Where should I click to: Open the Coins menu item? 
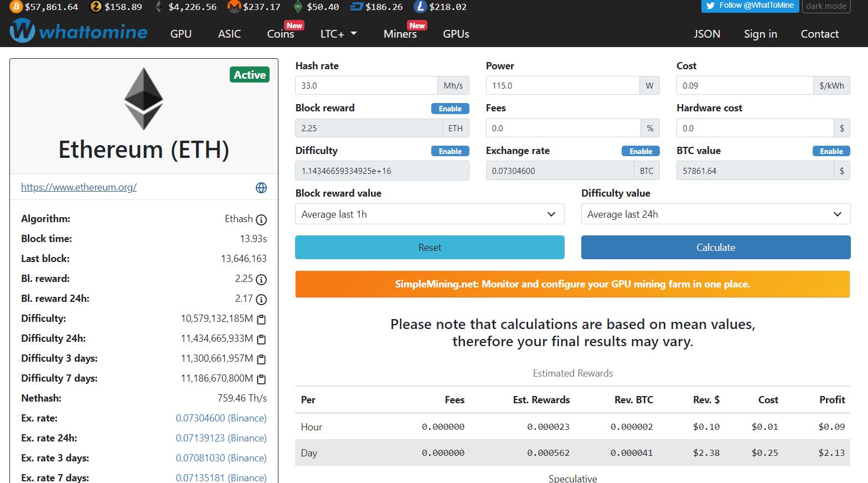[281, 34]
